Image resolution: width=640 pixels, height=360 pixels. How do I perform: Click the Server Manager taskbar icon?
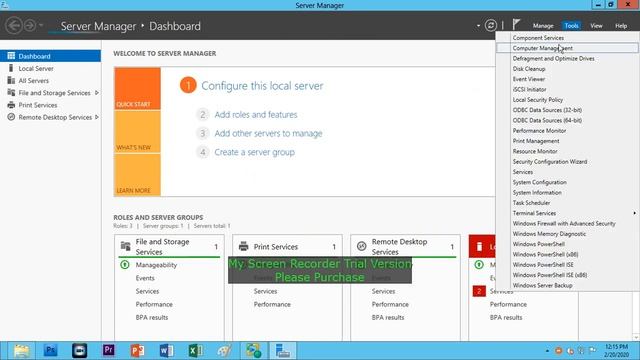pos(282,351)
